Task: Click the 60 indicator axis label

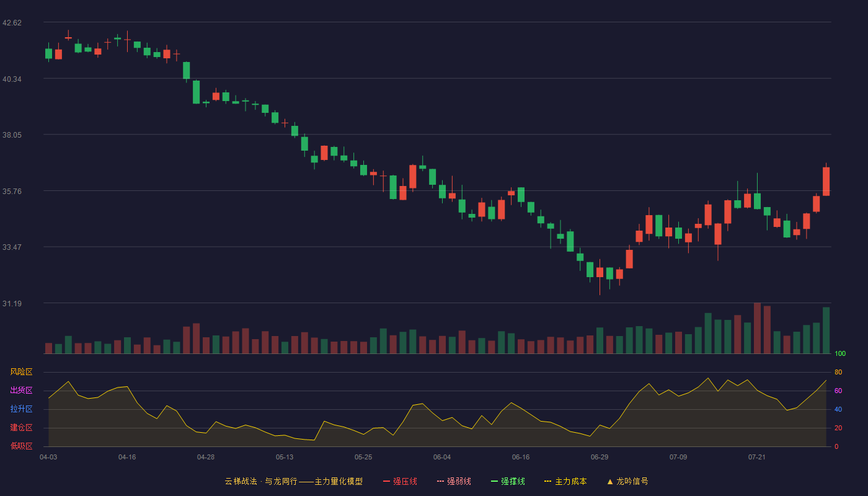Action: [x=838, y=391]
